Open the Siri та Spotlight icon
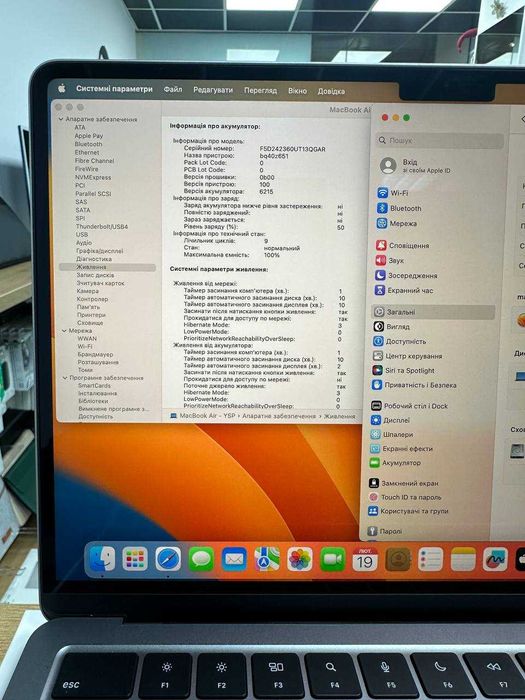This screenshot has height=700, width=525. pos(377,370)
